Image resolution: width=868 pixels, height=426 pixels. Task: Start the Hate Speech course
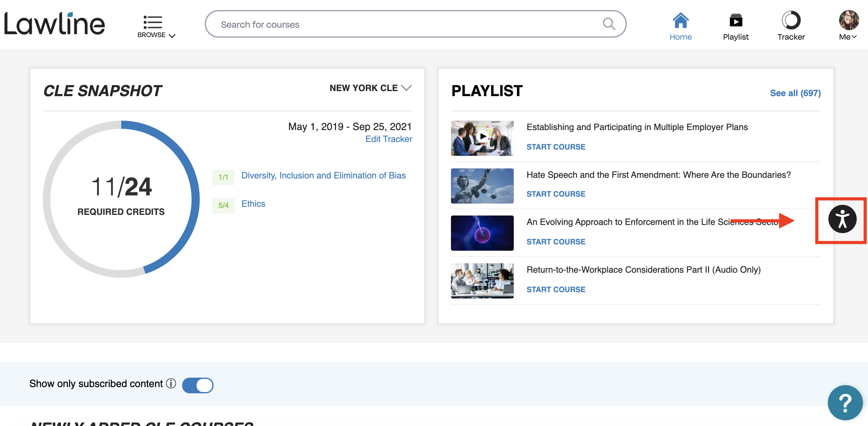point(556,194)
